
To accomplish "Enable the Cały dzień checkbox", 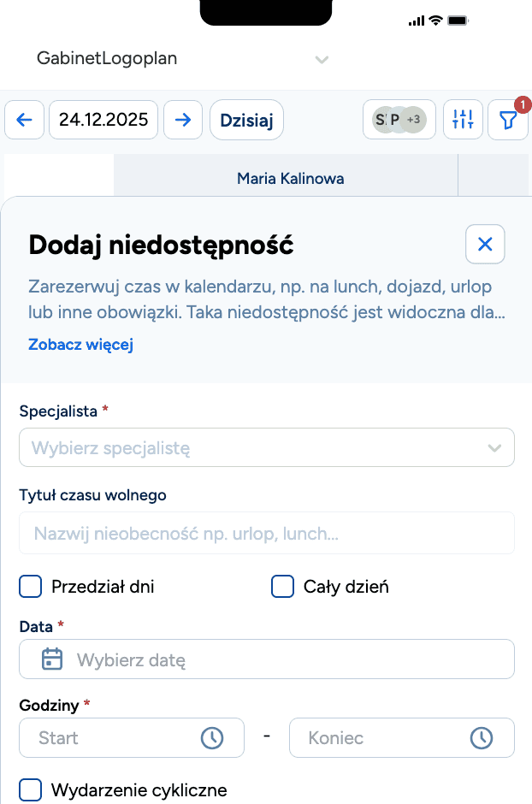I will point(282,587).
